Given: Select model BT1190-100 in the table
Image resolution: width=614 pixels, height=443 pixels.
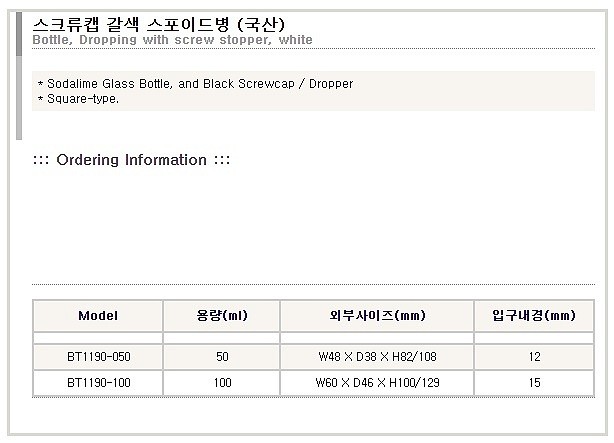Looking at the screenshot, I should click(98, 382).
